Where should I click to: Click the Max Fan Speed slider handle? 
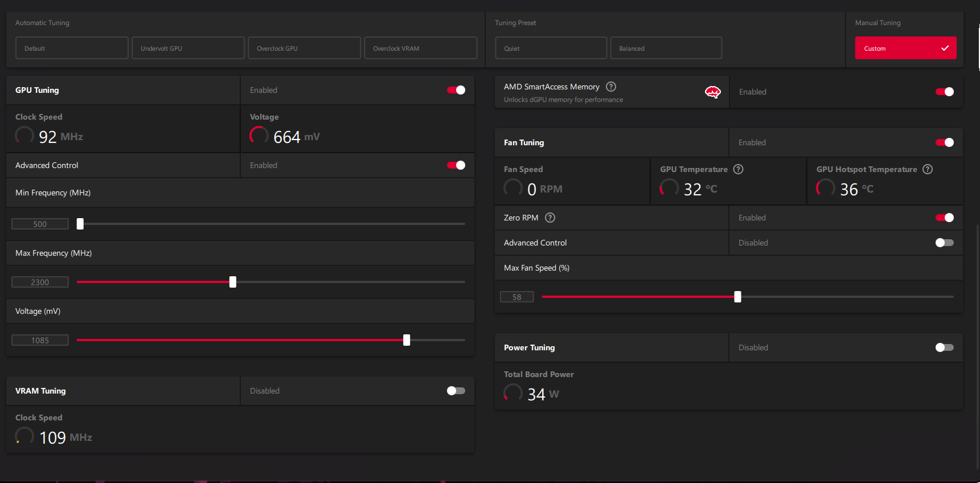(x=738, y=297)
